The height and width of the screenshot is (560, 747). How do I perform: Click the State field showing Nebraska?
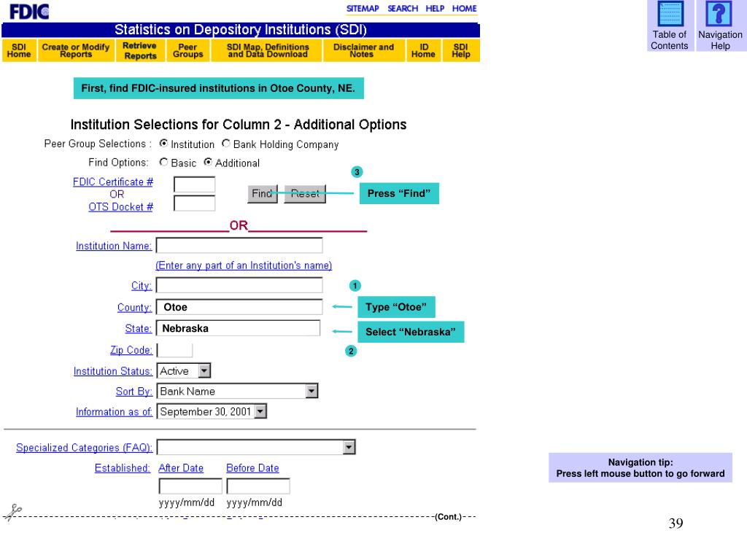pyautogui.click(x=239, y=328)
